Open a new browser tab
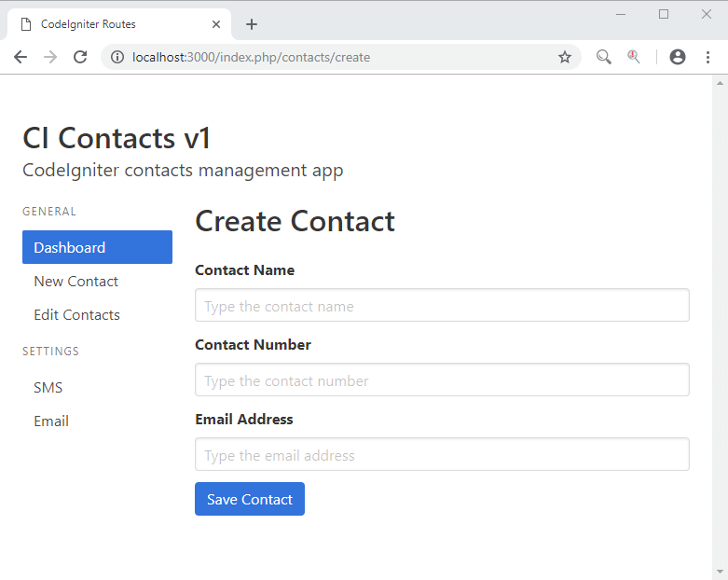Viewport: 728px width, 580px height. pyautogui.click(x=251, y=24)
